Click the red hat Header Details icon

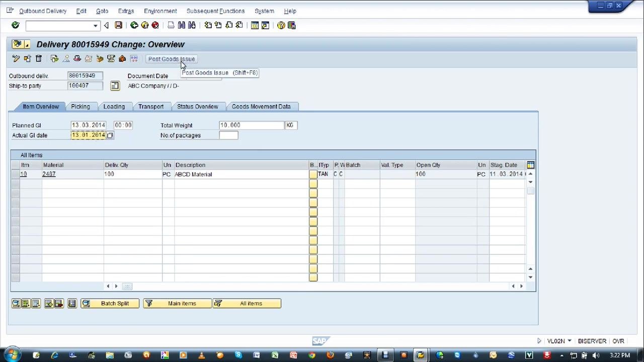tap(77, 59)
